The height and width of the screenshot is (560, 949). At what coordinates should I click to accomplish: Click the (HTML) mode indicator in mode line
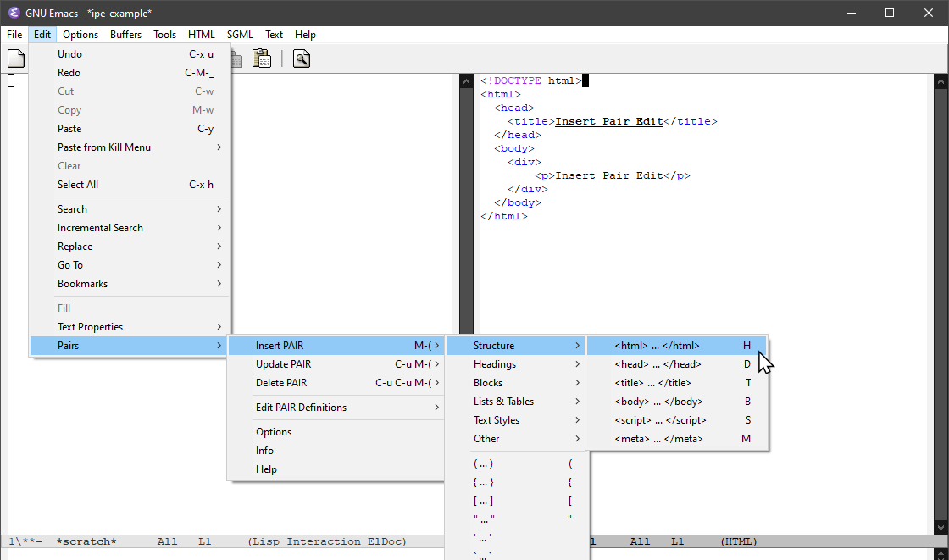(738, 541)
